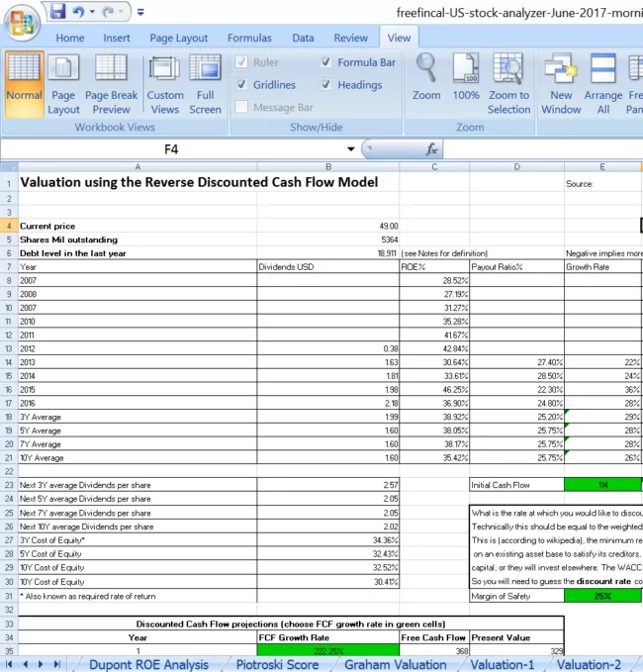Switch to the Graham Valuation sheet

point(395,664)
